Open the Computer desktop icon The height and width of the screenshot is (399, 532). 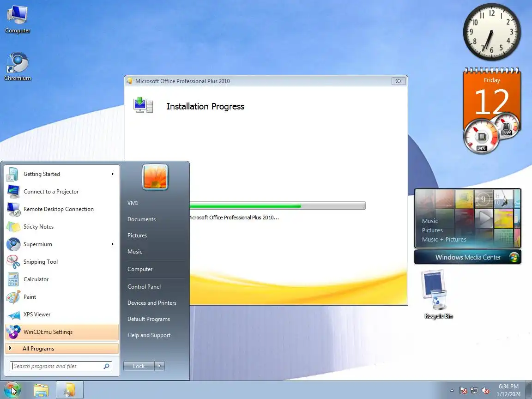pos(17,19)
